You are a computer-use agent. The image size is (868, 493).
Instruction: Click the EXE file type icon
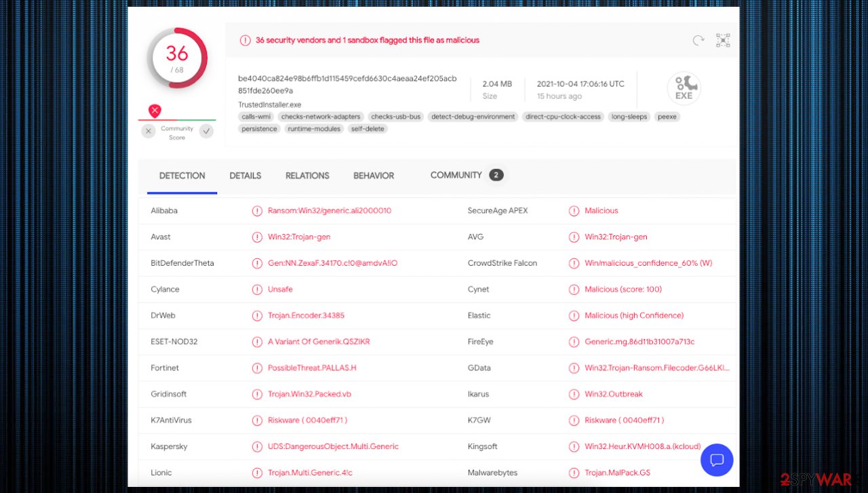tap(684, 88)
